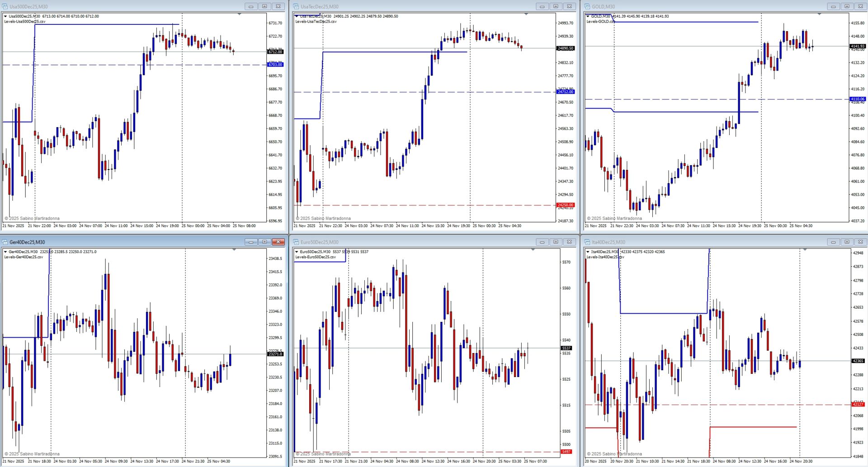This screenshot has width=868, height=467.
Task: Expand the trading panel arrow on GOLD chart
Action: tap(588, 16)
